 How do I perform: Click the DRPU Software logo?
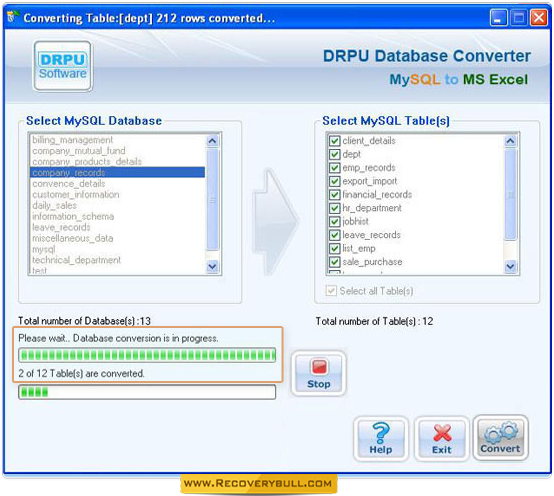(63, 66)
